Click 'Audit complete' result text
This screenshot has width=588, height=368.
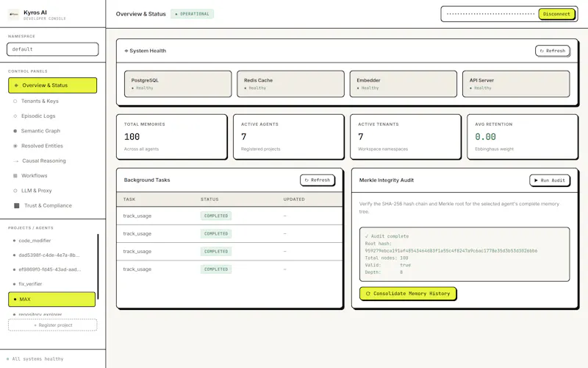pos(387,236)
